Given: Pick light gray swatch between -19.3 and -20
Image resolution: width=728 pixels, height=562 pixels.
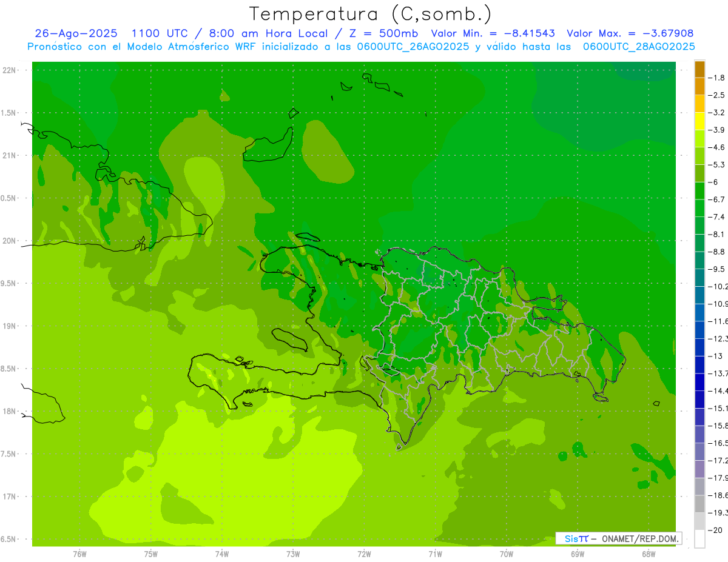Looking at the screenshot, I should (699, 521).
